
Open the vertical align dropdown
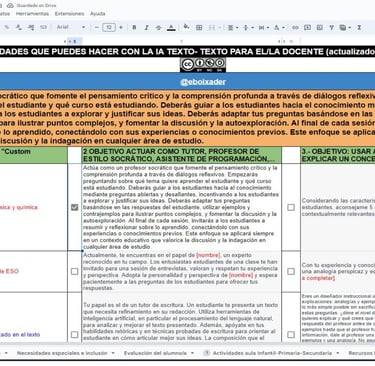pos(248,27)
